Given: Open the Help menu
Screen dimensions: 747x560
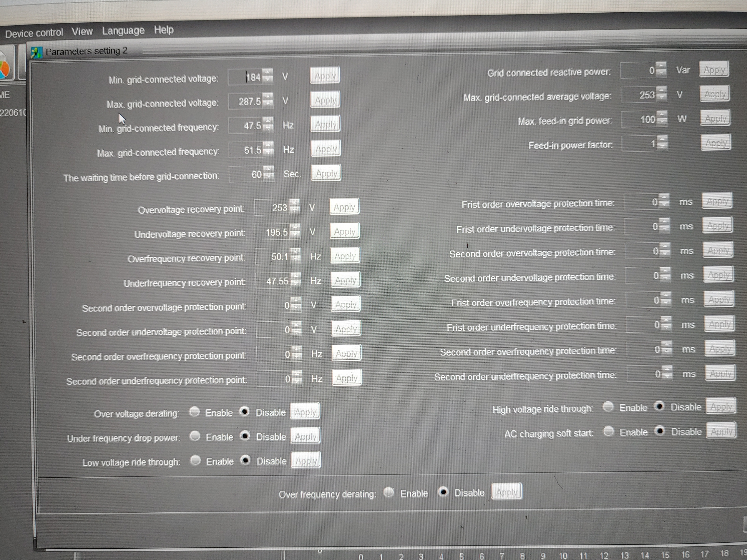Looking at the screenshot, I should pos(164,30).
